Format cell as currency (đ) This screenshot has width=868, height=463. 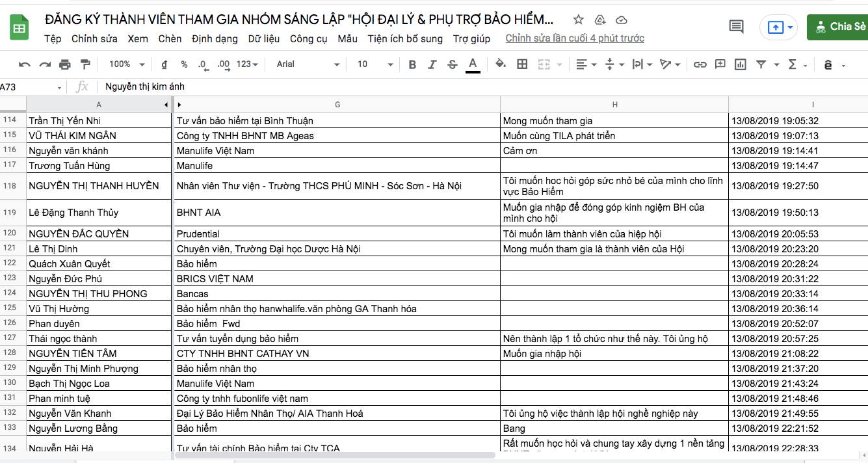click(164, 64)
